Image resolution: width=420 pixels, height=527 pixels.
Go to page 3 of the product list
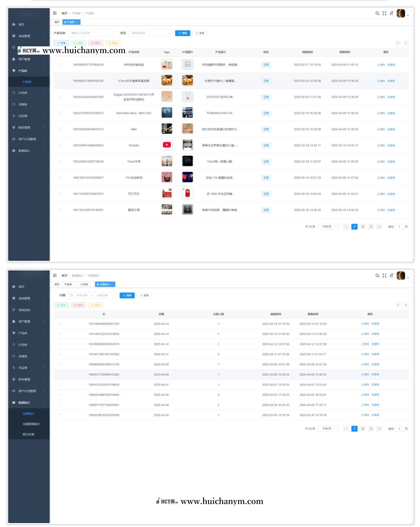371,227
